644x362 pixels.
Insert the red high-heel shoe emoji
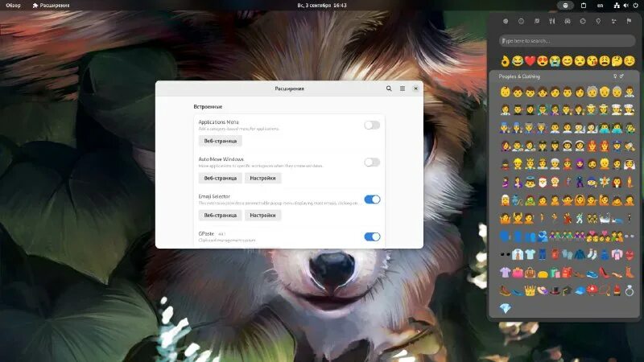[605, 273]
